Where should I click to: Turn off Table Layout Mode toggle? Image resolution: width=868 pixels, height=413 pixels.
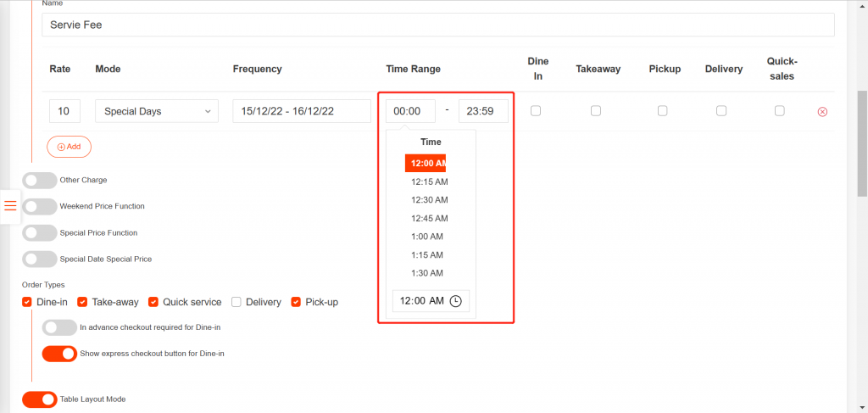(39, 399)
